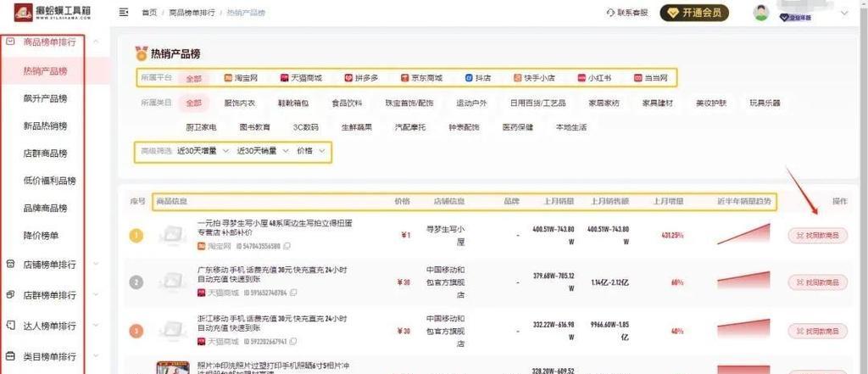Image resolution: width=868 pixels, height=374 pixels.
Task: Filter platform by 淘宝网
Action: coord(241,78)
